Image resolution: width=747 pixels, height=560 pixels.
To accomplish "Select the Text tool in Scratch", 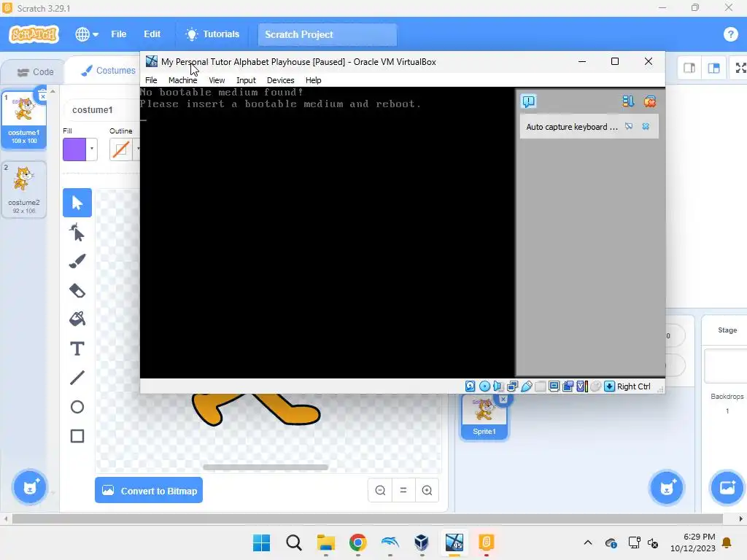I will pyautogui.click(x=77, y=349).
